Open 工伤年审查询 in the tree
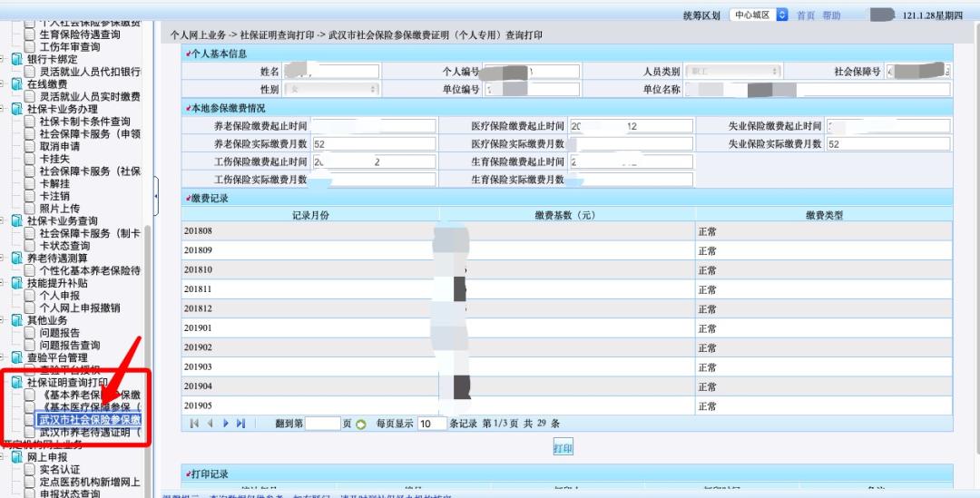The image size is (980, 498). click(x=69, y=47)
